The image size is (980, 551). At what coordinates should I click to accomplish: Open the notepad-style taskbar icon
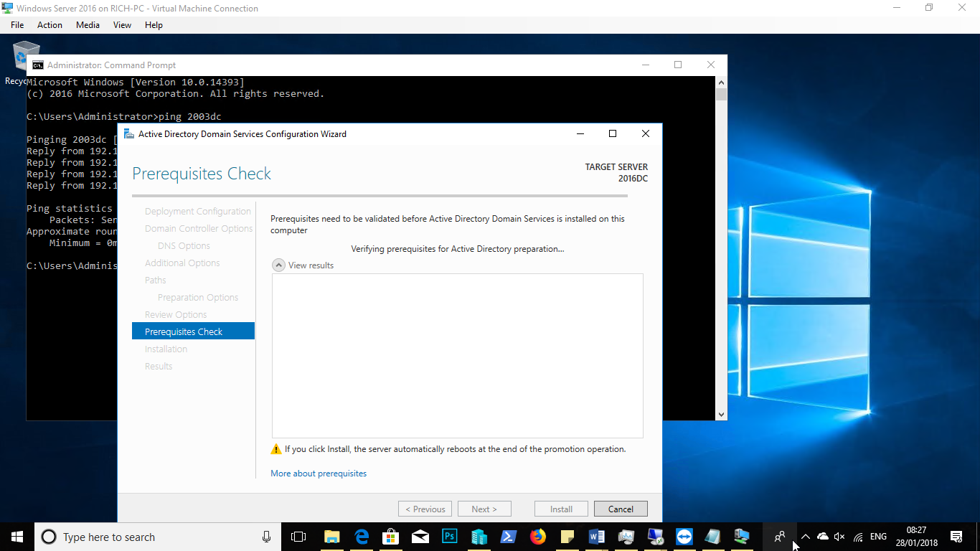712,537
